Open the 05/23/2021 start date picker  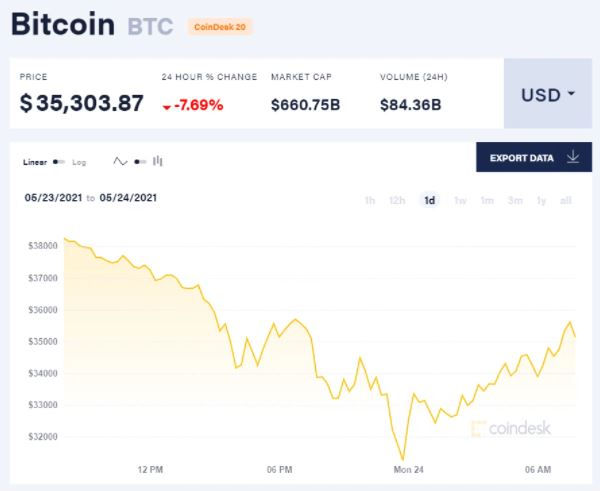pyautogui.click(x=53, y=198)
